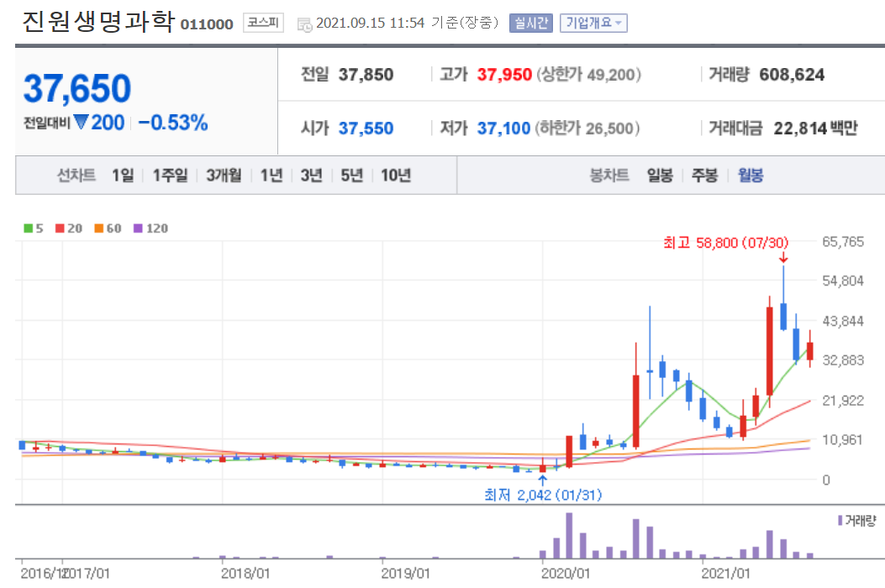Screen dimensions: 885x588
Task: Switch to the 월봉 candlestick chart
Action: coord(750,176)
